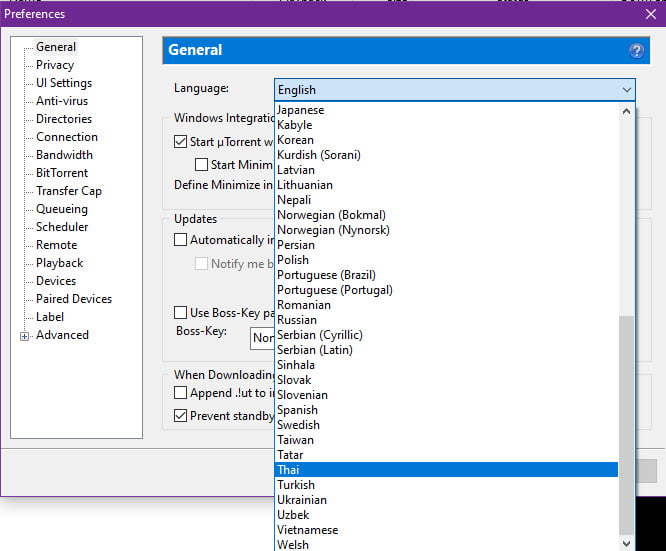Enable Append .!ut checkbox

pos(181,392)
